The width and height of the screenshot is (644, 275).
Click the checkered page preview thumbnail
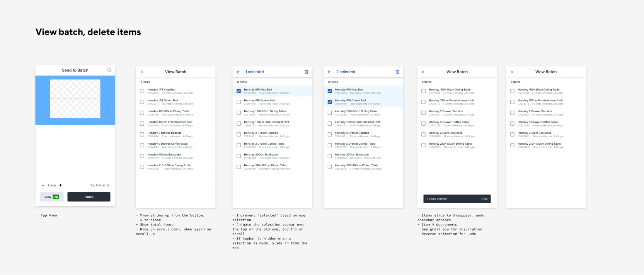click(75, 99)
